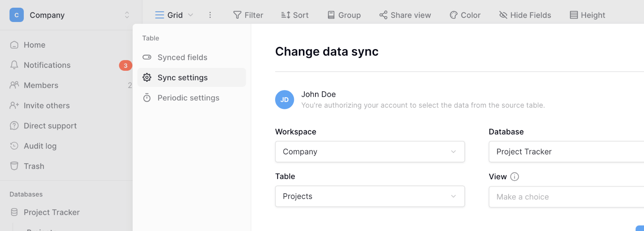
Task: Click the Group icon in toolbar
Action: [331, 15]
